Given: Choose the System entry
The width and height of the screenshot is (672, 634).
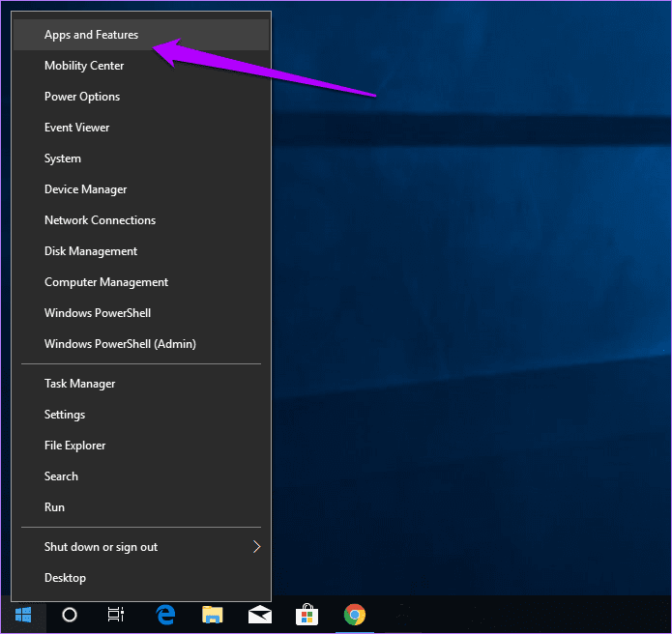Looking at the screenshot, I should point(141,158).
